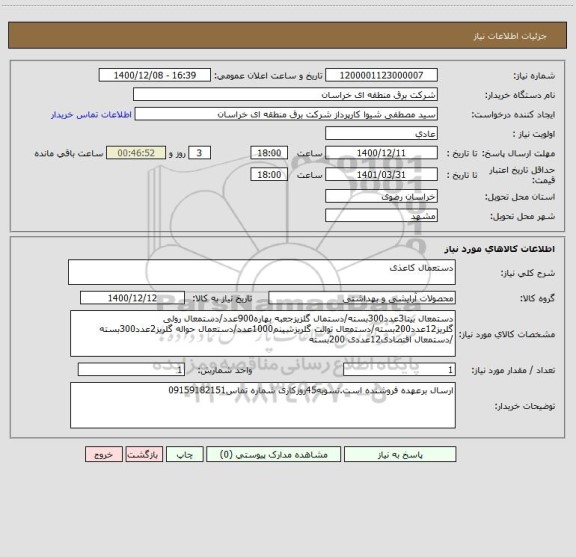Click the گروه کالا label
This screenshot has height=557, width=576.
coord(537,298)
